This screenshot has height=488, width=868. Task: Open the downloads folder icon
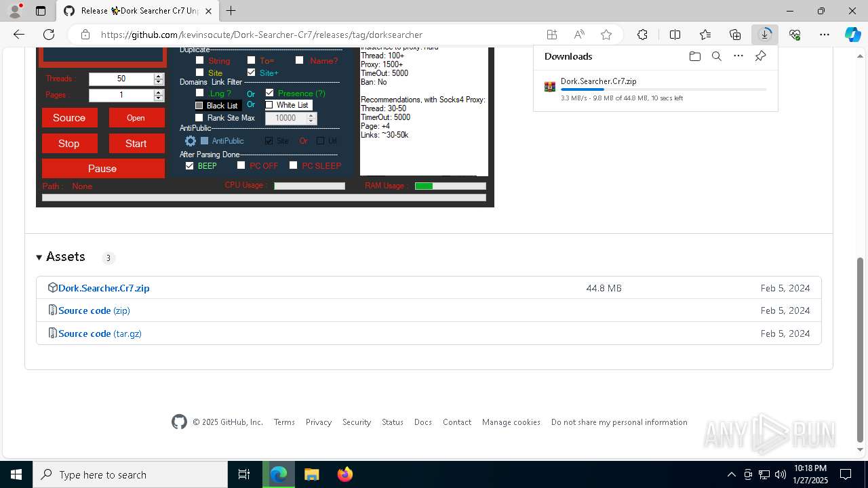(694, 56)
